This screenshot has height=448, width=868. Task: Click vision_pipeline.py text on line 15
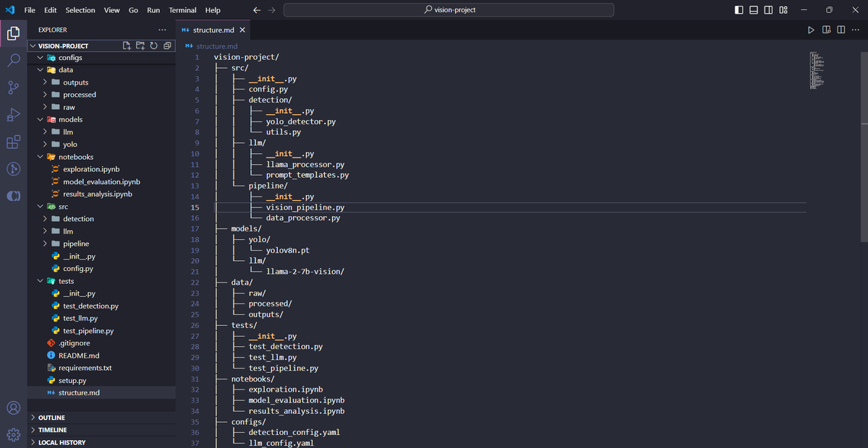click(305, 207)
